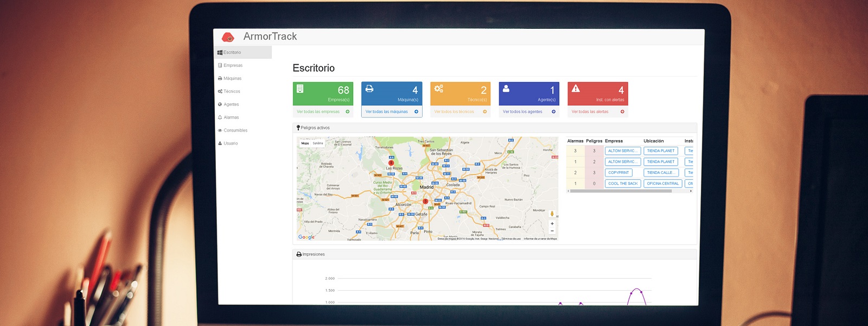Click the gears icon on the Técnico(s) card
Image resolution: width=868 pixels, height=326 pixels.
tap(438, 89)
